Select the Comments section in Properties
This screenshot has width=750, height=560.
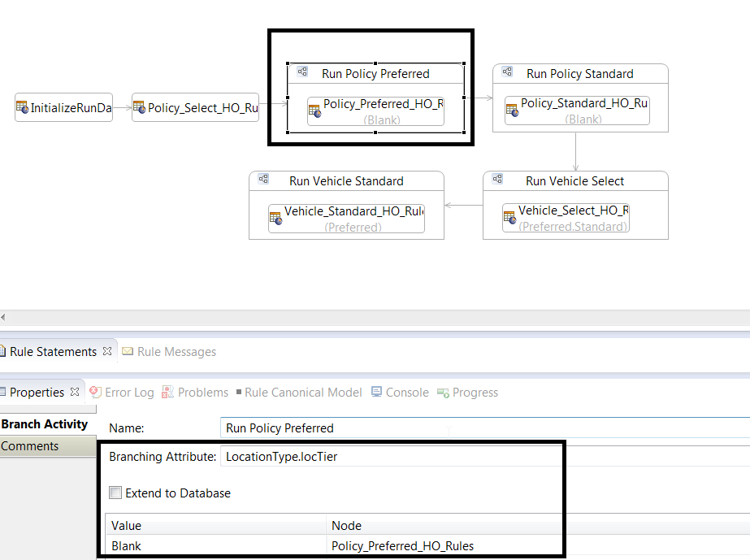(x=48, y=446)
